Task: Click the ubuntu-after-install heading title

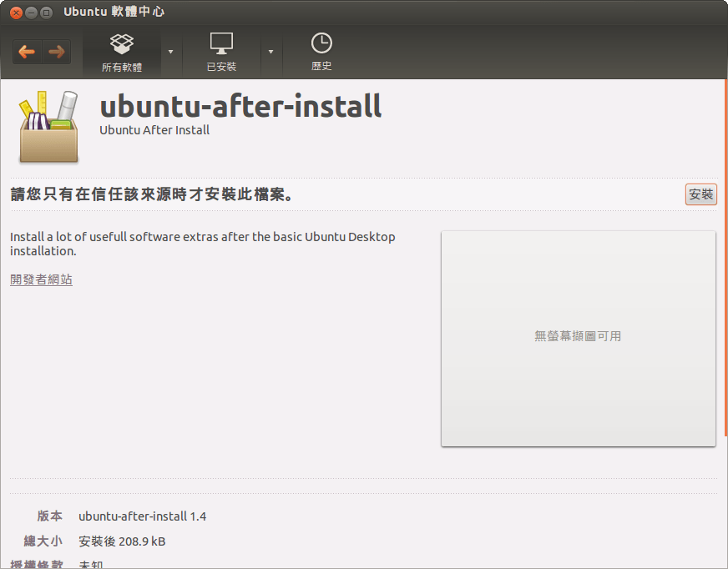Action: 240,106
